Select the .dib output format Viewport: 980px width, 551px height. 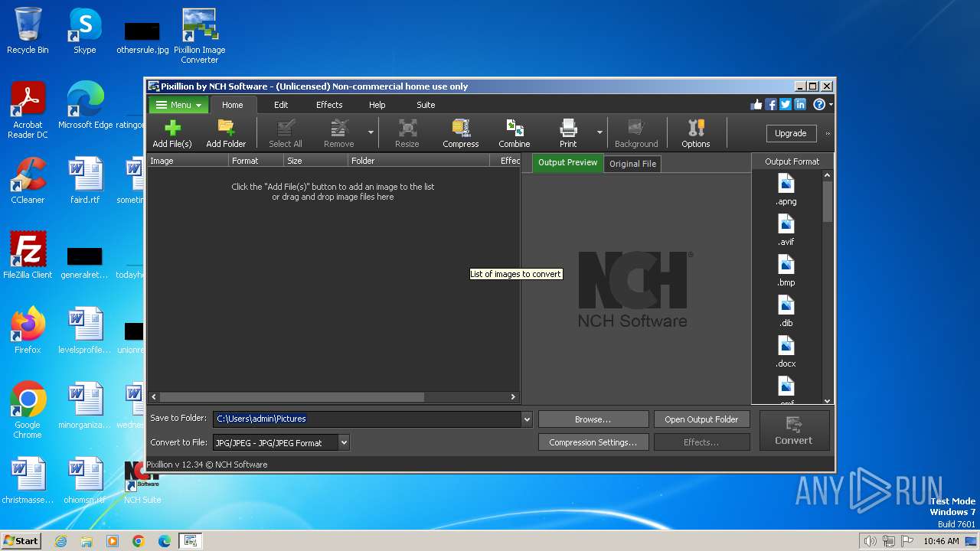(786, 311)
